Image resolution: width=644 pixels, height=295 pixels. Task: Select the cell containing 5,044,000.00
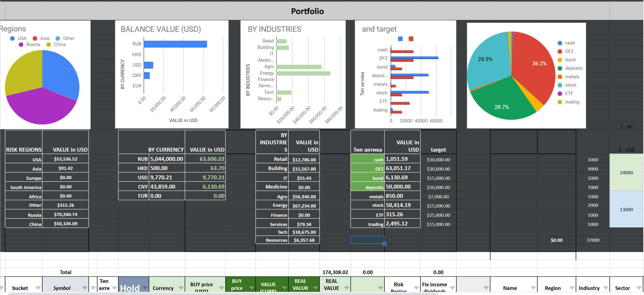tap(166, 159)
